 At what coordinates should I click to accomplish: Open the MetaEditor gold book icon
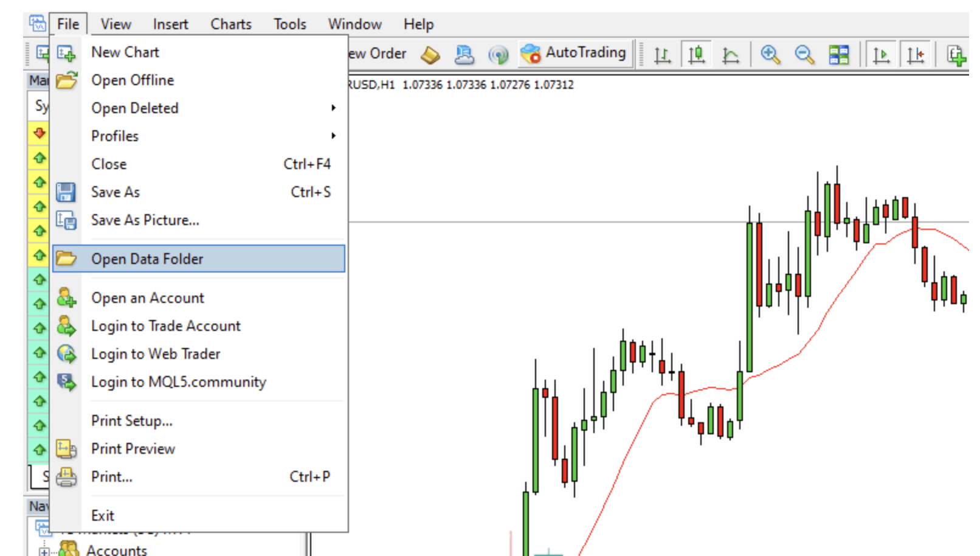tap(430, 55)
